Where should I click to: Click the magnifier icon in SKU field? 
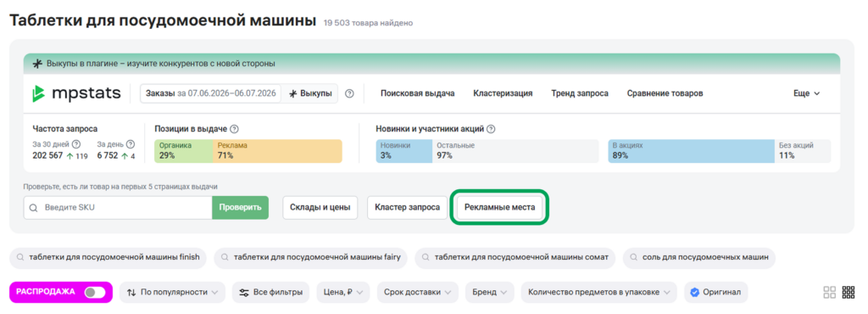(33, 208)
